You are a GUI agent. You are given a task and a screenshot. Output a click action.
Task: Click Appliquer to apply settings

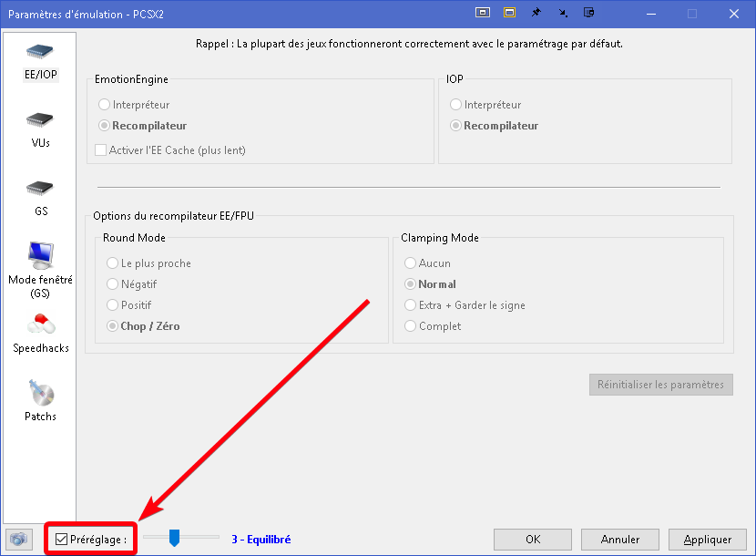[707, 539]
